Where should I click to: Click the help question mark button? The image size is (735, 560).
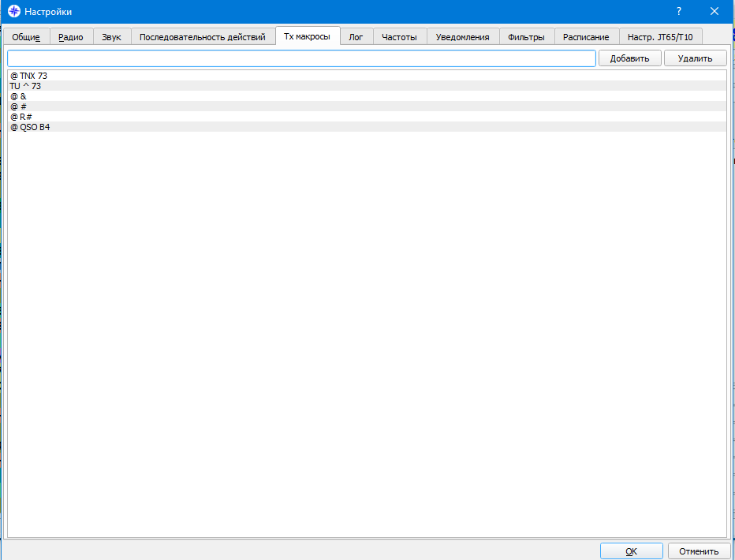point(679,12)
